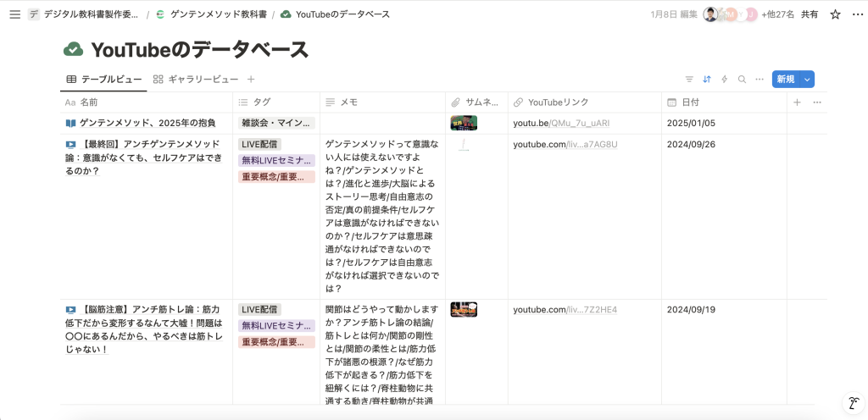
Task: Click the database search magnifier icon
Action: [742, 80]
